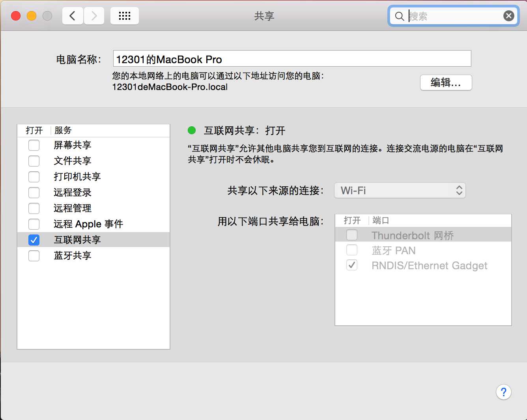Viewport: 527px width, 420px height.
Task: Enable the 打印机共享 checkbox
Action: pyautogui.click(x=34, y=177)
